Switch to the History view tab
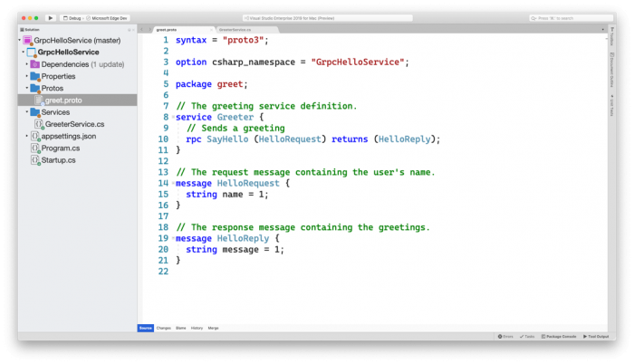634x364 pixels. click(197, 328)
